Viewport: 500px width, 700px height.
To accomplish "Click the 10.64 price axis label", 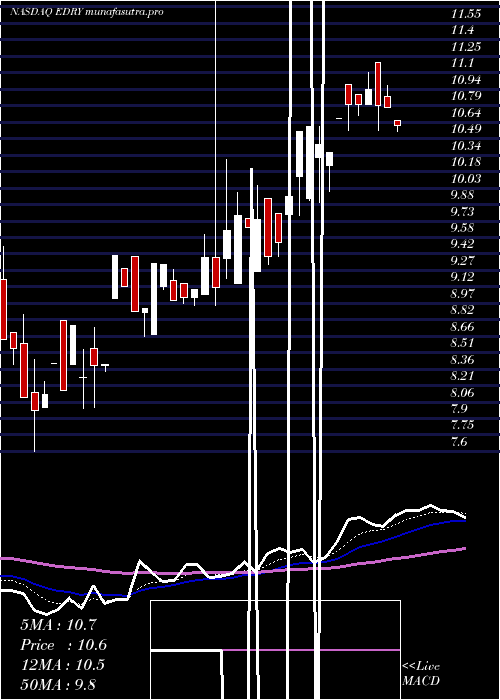I will pyautogui.click(x=465, y=113).
